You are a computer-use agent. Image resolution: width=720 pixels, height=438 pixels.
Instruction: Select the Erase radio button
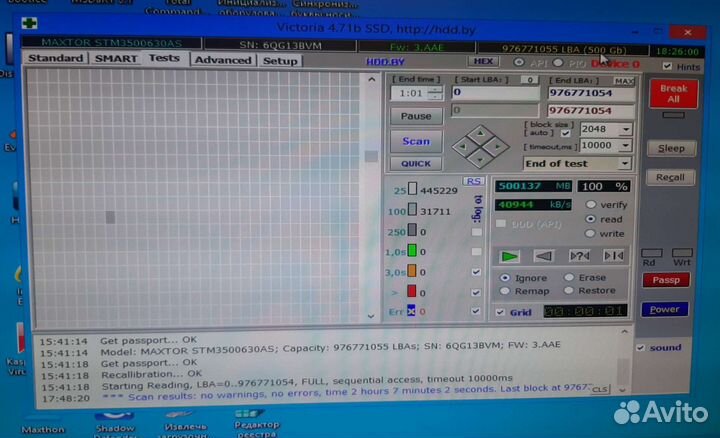pyautogui.click(x=569, y=277)
